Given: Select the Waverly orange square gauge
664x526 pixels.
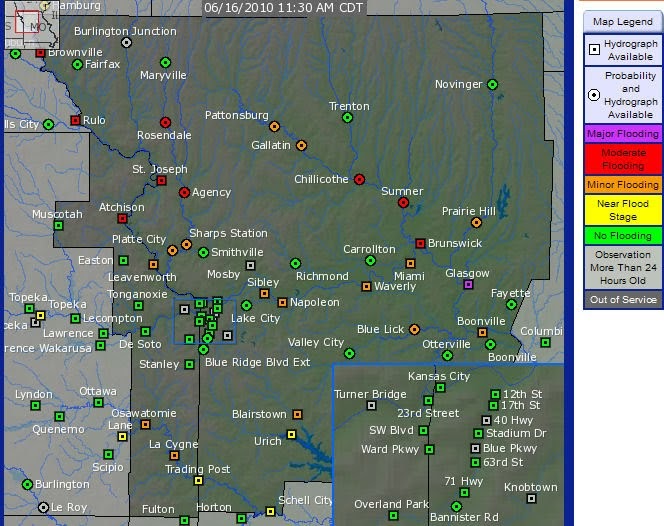Looking at the screenshot, I should pyautogui.click(x=366, y=287).
